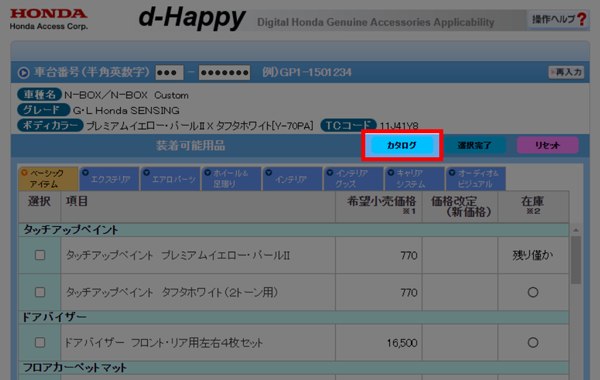Click the 11J41Y8 TC code value
This screenshot has width=600, height=380.
(x=399, y=126)
